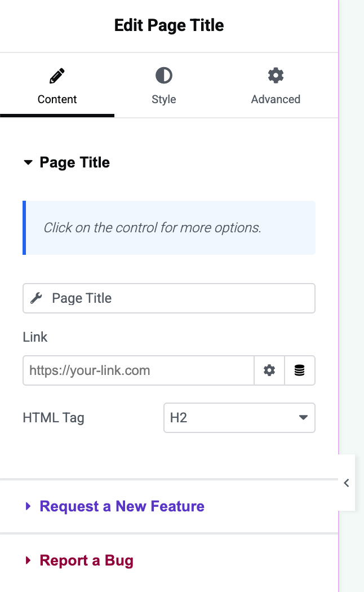The height and width of the screenshot is (592, 364).
Task: Click the wrench icon in Page Title field
Action: pyautogui.click(x=37, y=298)
